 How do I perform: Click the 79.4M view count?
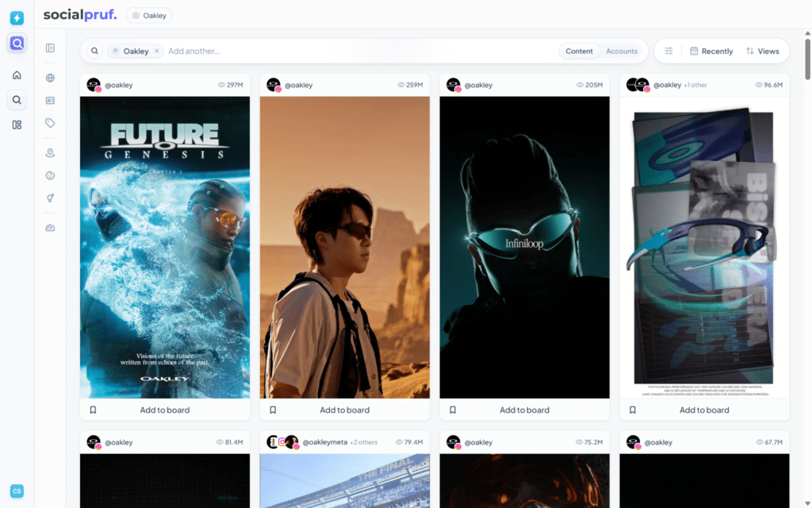click(409, 442)
